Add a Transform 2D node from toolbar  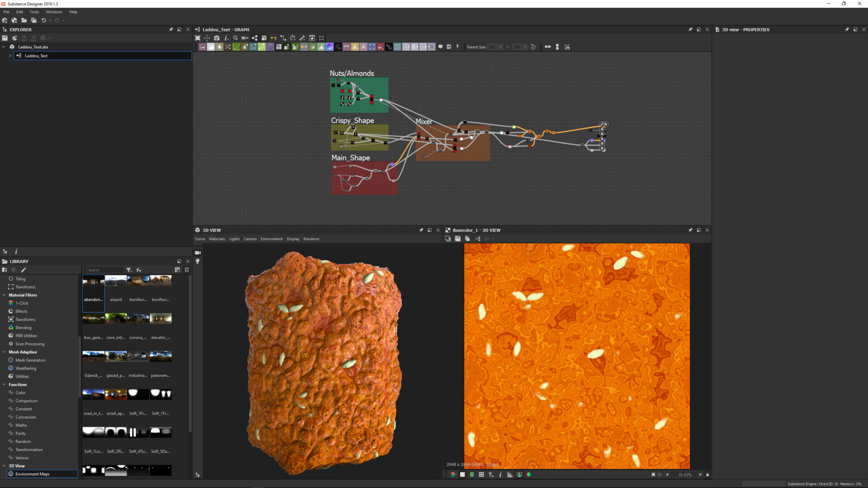point(372,47)
